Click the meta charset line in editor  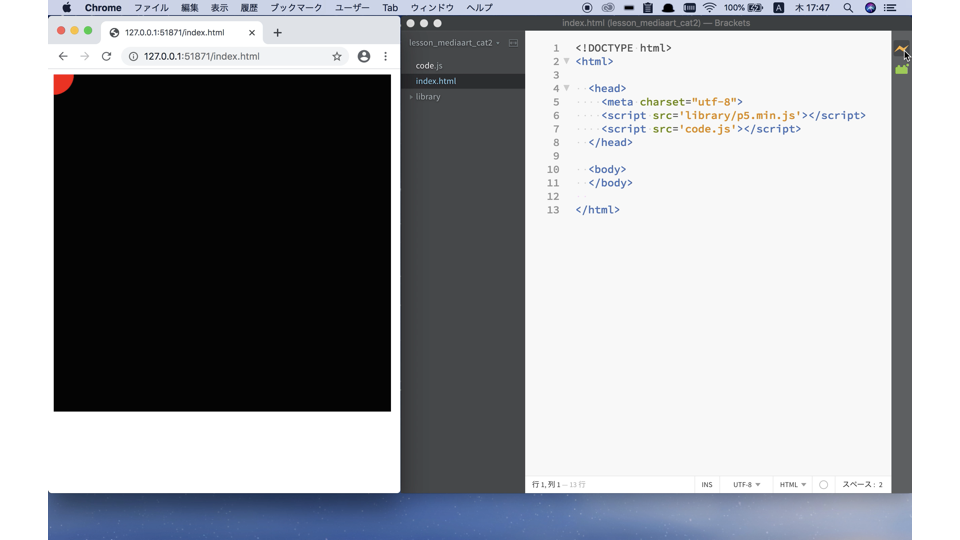pos(672,102)
